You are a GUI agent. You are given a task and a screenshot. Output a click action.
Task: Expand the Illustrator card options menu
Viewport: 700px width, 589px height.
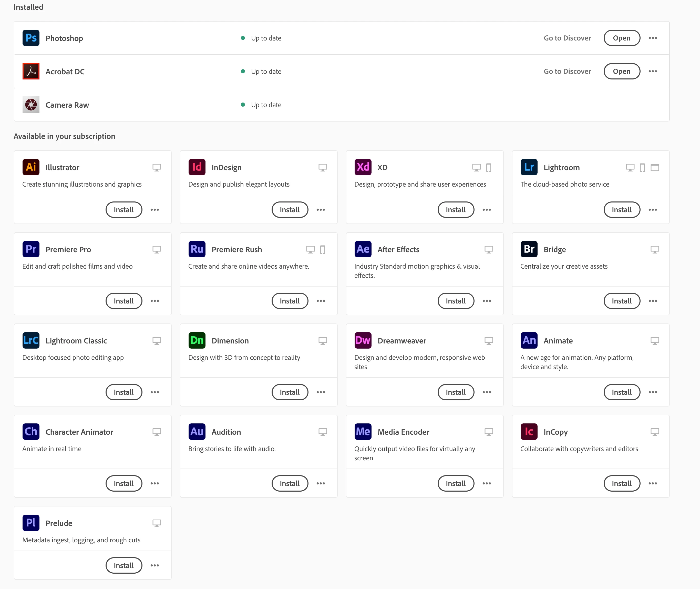tap(155, 210)
